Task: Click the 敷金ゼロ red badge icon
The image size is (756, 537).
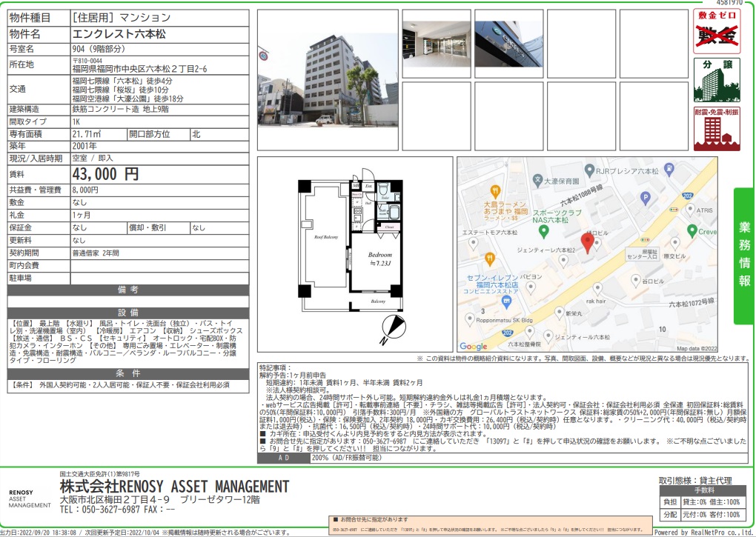Action: (717, 31)
